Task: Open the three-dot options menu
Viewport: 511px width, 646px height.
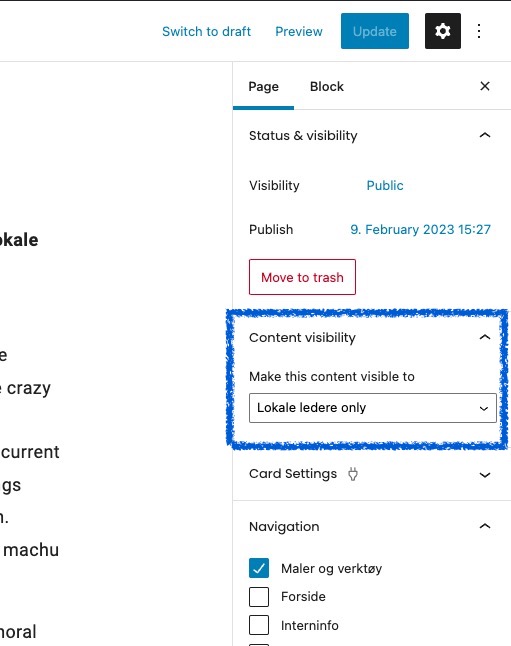Action: pyautogui.click(x=479, y=31)
